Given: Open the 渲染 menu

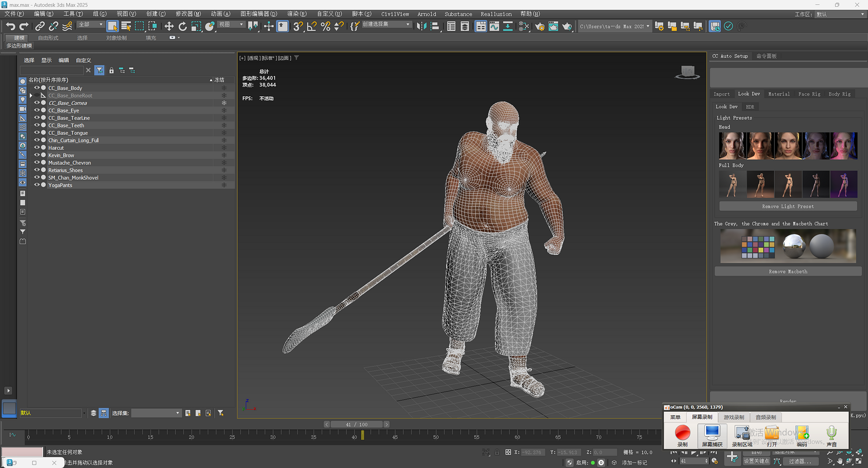Looking at the screenshot, I should 297,14.
